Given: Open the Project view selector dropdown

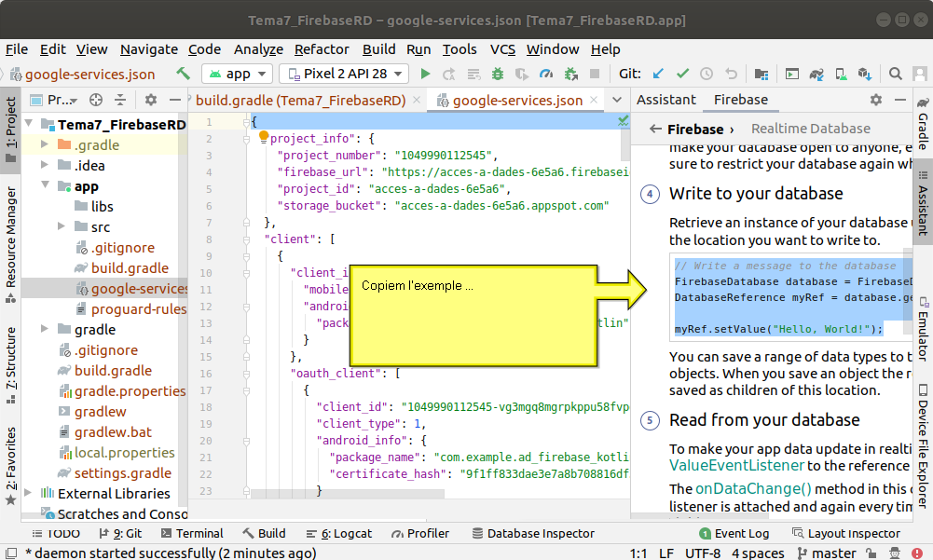Looking at the screenshot, I should [x=53, y=100].
